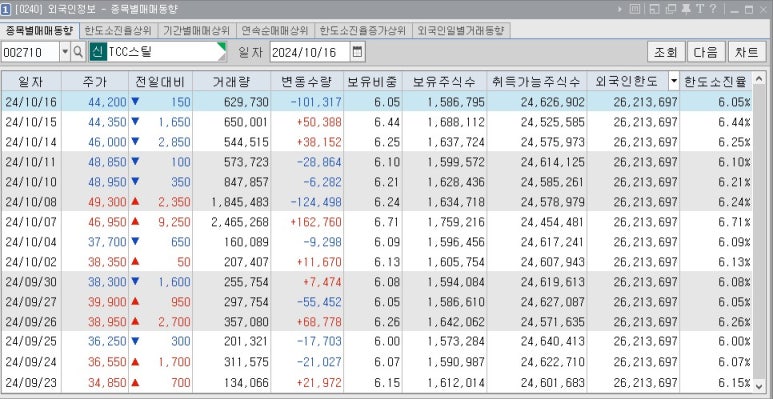Select the 24/10/15 date cell
This screenshot has width=773, height=399.
(31, 122)
